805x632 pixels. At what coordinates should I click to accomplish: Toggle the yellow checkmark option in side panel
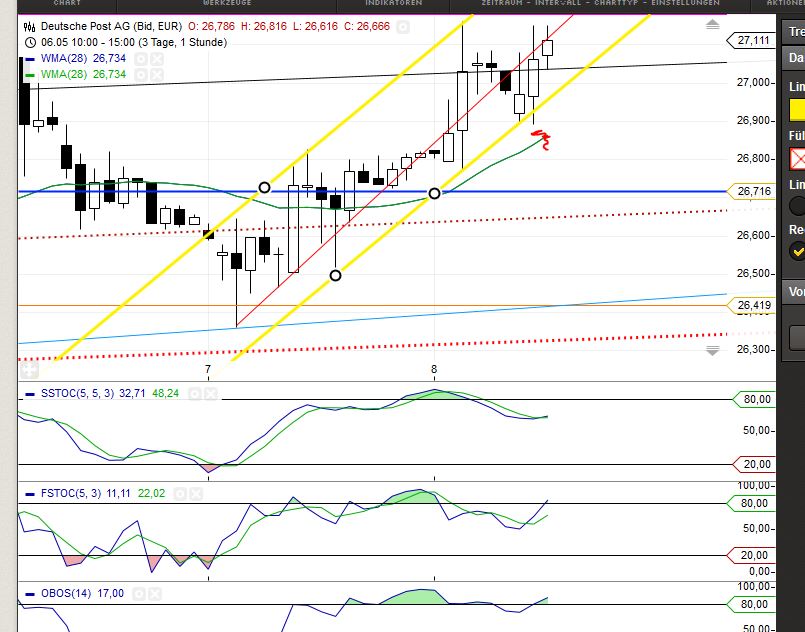click(x=797, y=251)
